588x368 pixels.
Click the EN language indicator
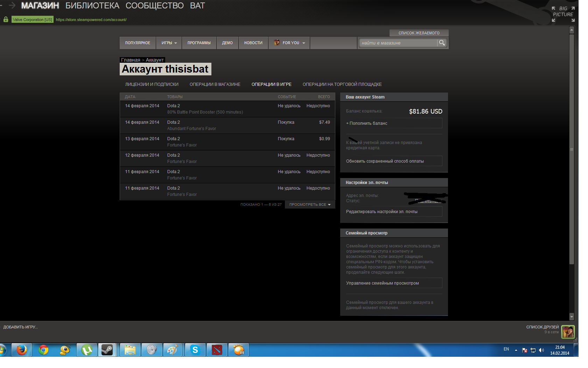pyautogui.click(x=506, y=349)
